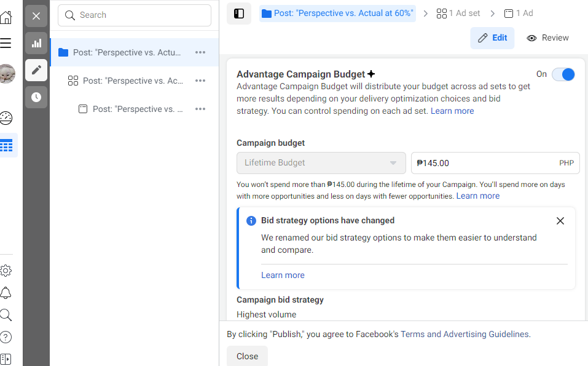The height and width of the screenshot is (366, 588).
Task: Open the Ads Manager table grid icon
Action: point(7,146)
